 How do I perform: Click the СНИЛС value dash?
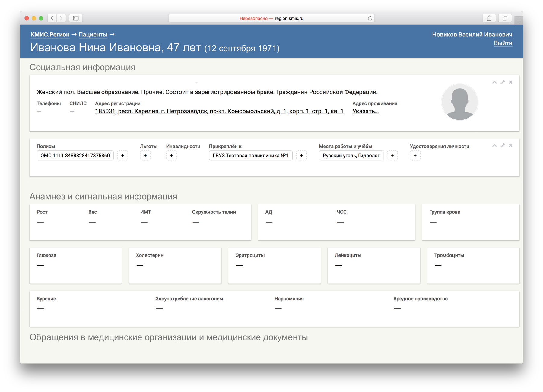tap(72, 111)
